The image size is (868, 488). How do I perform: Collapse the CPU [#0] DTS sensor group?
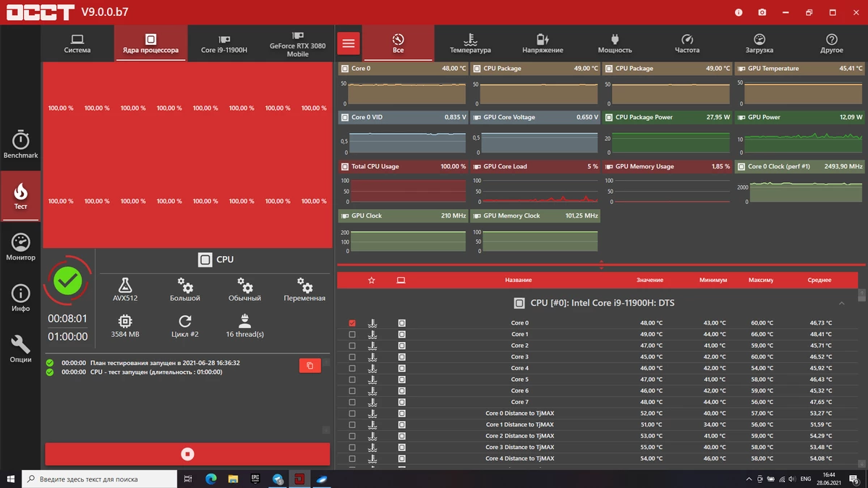click(x=841, y=303)
